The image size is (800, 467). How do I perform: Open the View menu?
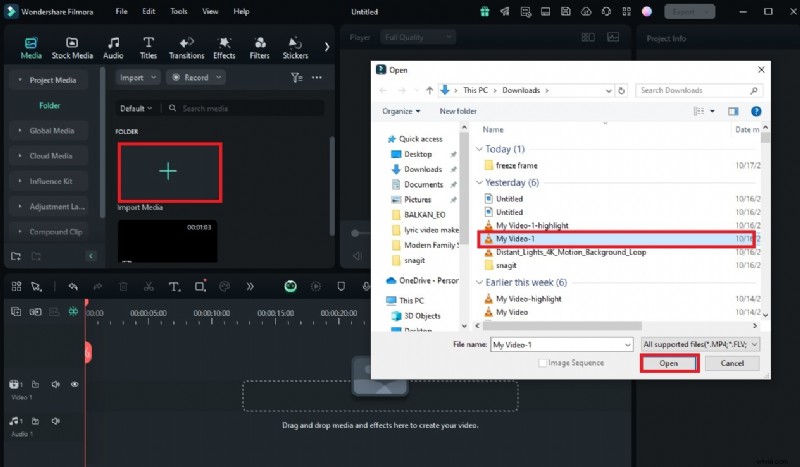click(x=210, y=11)
